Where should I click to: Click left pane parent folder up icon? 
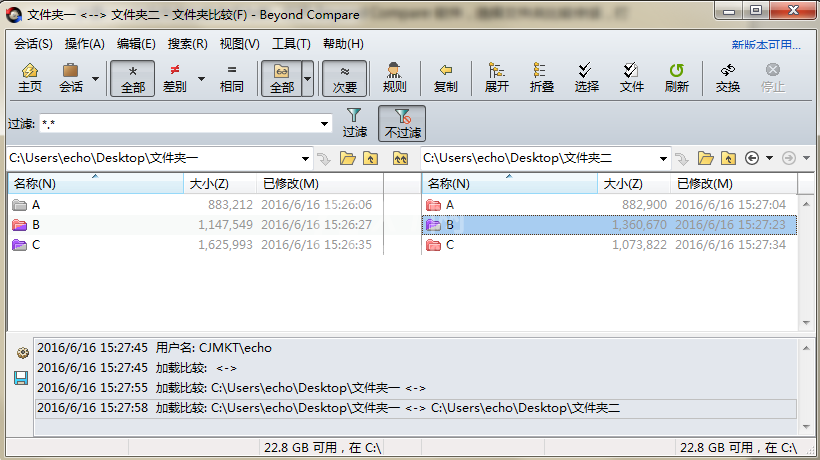click(x=371, y=158)
